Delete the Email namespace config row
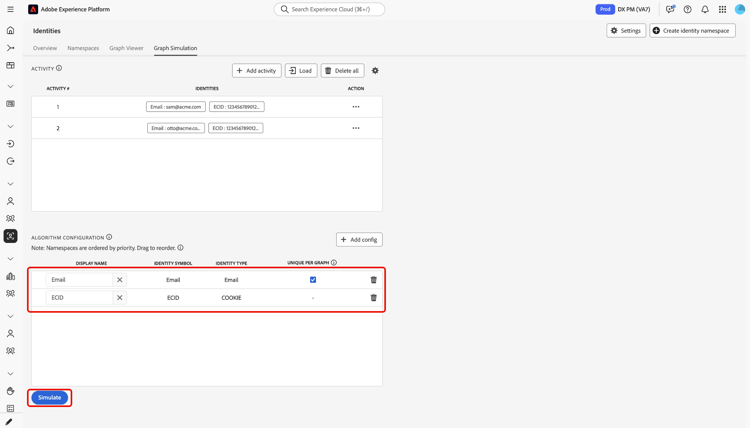The width and height of the screenshot is (750, 428). pos(374,280)
